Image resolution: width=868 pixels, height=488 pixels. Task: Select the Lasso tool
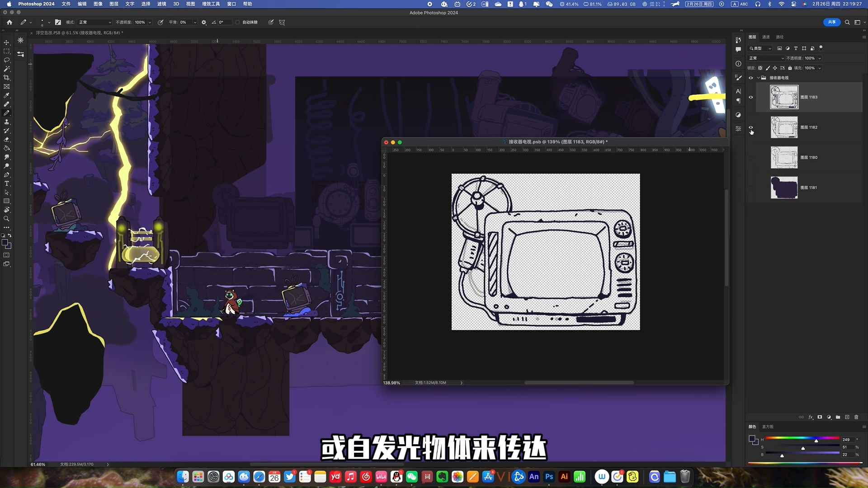6,60
